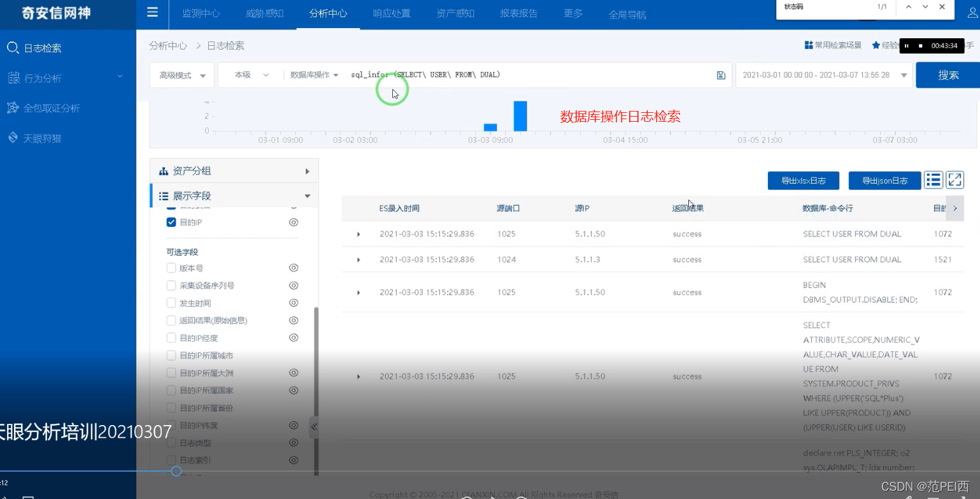The height and width of the screenshot is (499, 980).
Task: Click the eye icon for 返回结果(原始信息)
Action: point(294,321)
